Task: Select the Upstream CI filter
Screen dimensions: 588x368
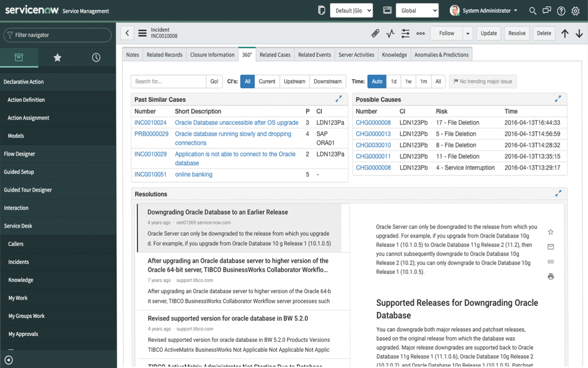Action: click(294, 81)
